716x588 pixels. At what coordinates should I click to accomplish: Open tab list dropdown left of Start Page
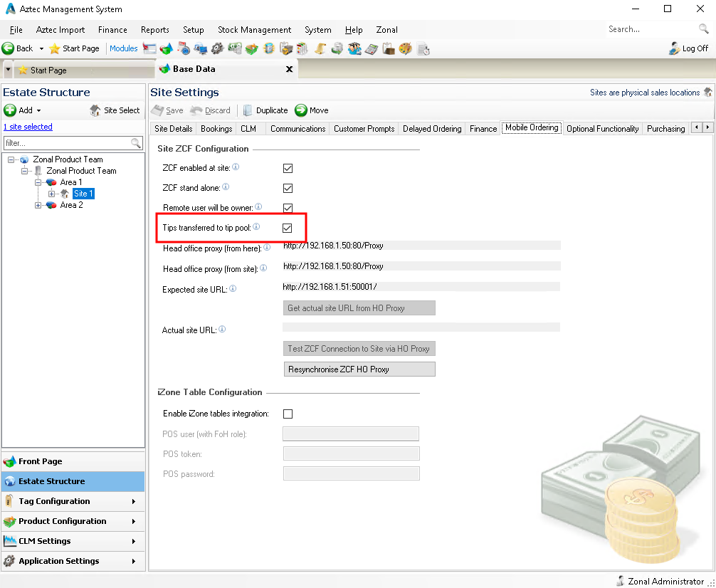click(8, 70)
